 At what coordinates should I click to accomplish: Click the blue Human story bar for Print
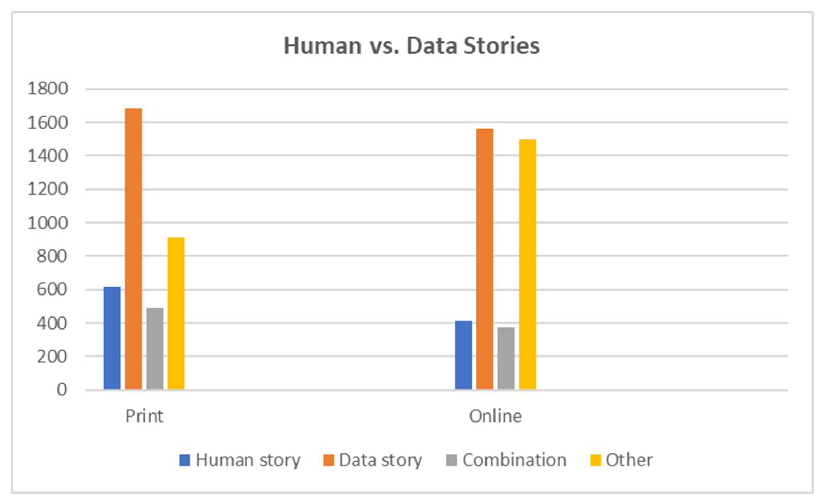coord(112,338)
